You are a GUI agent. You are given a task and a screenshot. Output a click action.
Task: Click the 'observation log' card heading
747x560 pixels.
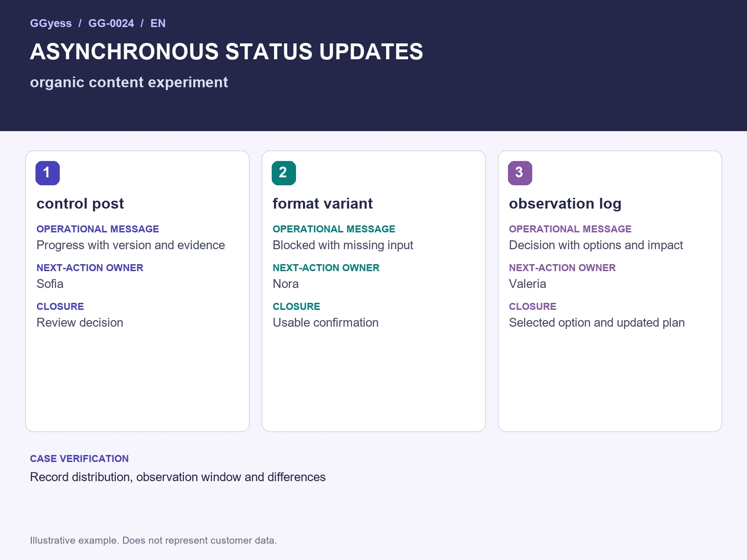(x=565, y=203)
